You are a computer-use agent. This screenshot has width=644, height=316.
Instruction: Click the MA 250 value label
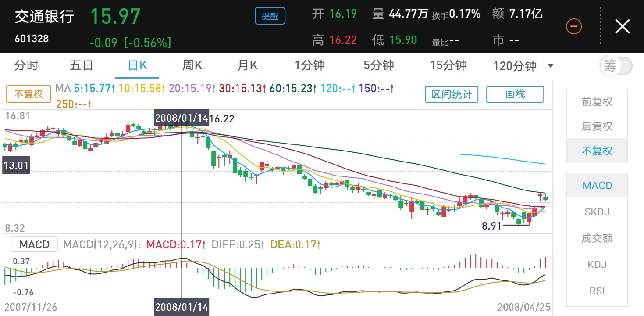point(74,104)
